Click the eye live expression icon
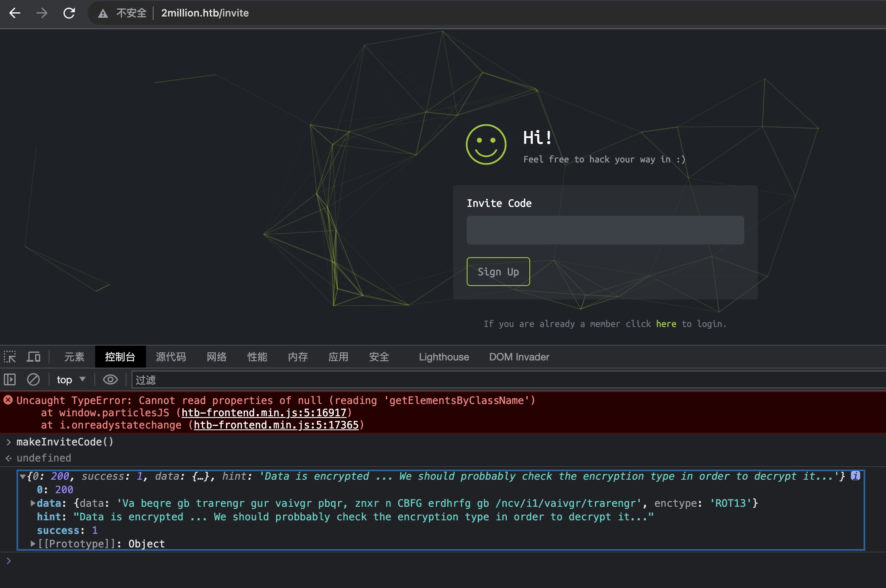Image resolution: width=886 pixels, height=588 pixels. tap(110, 379)
